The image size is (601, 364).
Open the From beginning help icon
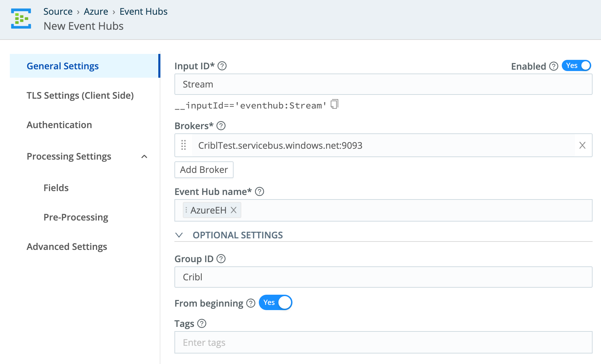[x=250, y=303]
